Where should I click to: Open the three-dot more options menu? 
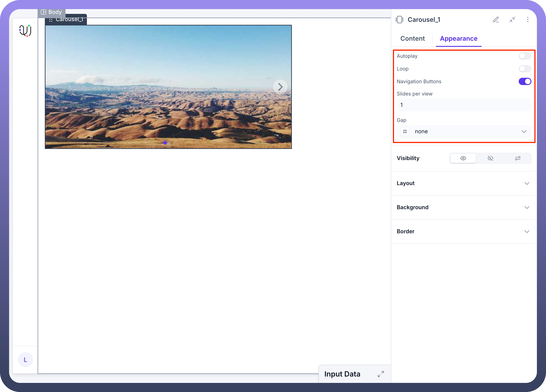pos(528,20)
